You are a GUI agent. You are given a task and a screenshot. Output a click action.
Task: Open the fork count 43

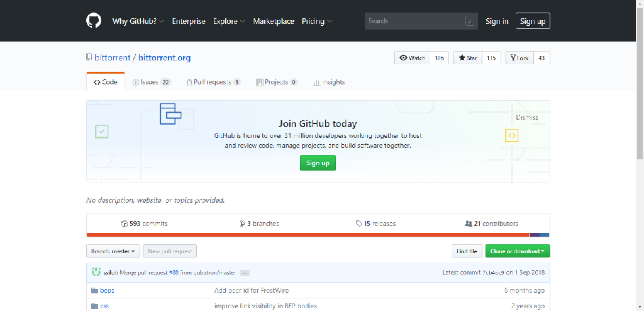[541, 58]
